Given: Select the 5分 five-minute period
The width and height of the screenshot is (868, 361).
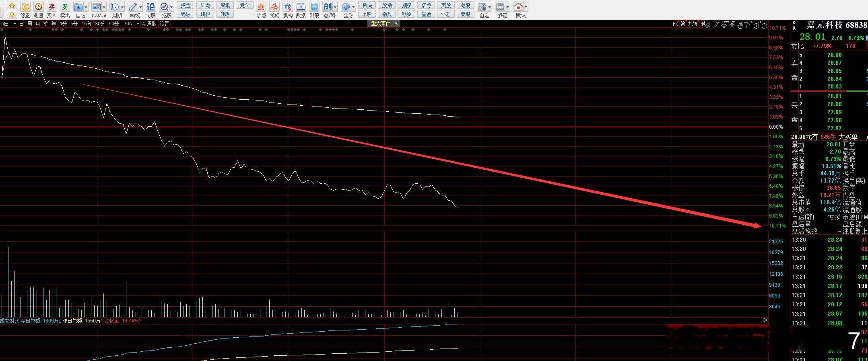Looking at the screenshot, I should pos(74,24).
